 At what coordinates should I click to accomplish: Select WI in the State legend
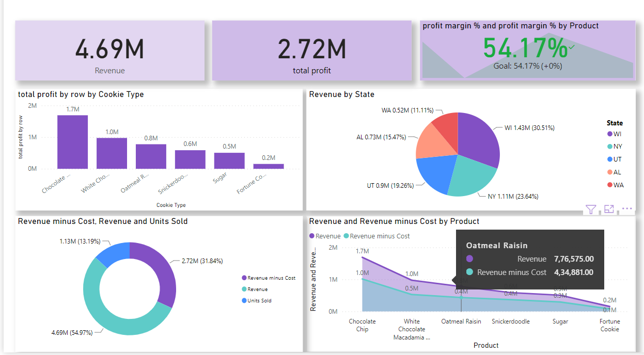(x=614, y=134)
